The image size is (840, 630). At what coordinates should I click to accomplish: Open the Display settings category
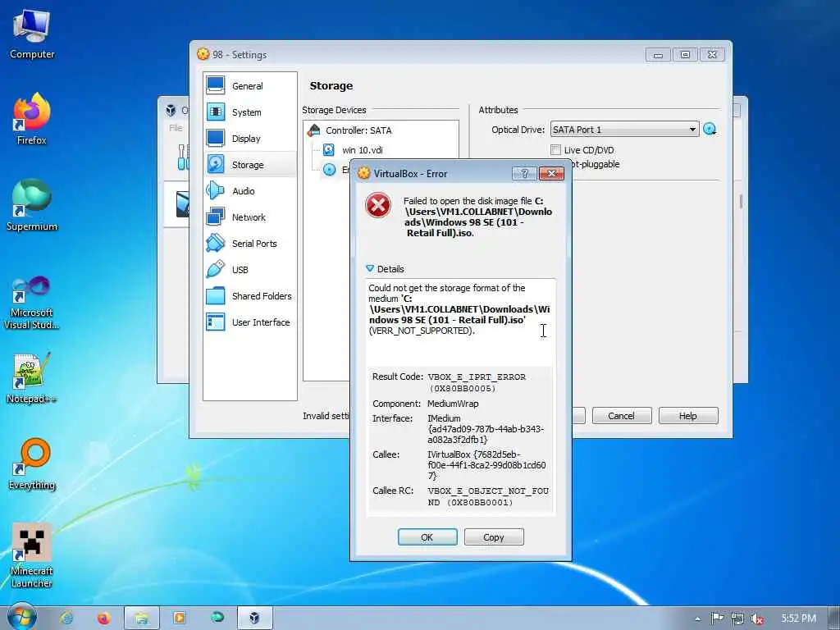(249, 138)
